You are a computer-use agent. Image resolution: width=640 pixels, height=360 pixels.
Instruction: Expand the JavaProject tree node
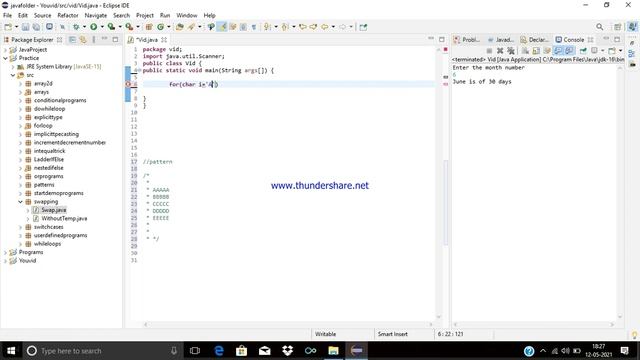tap(5, 49)
